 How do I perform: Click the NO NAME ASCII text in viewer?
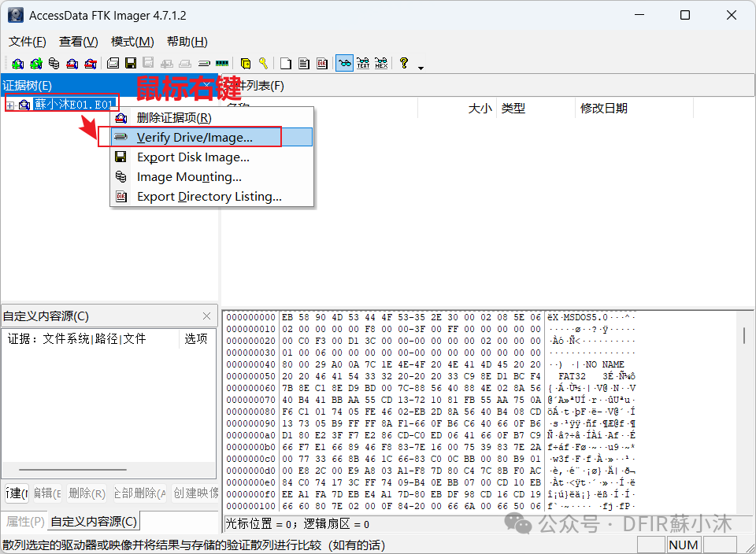point(605,364)
